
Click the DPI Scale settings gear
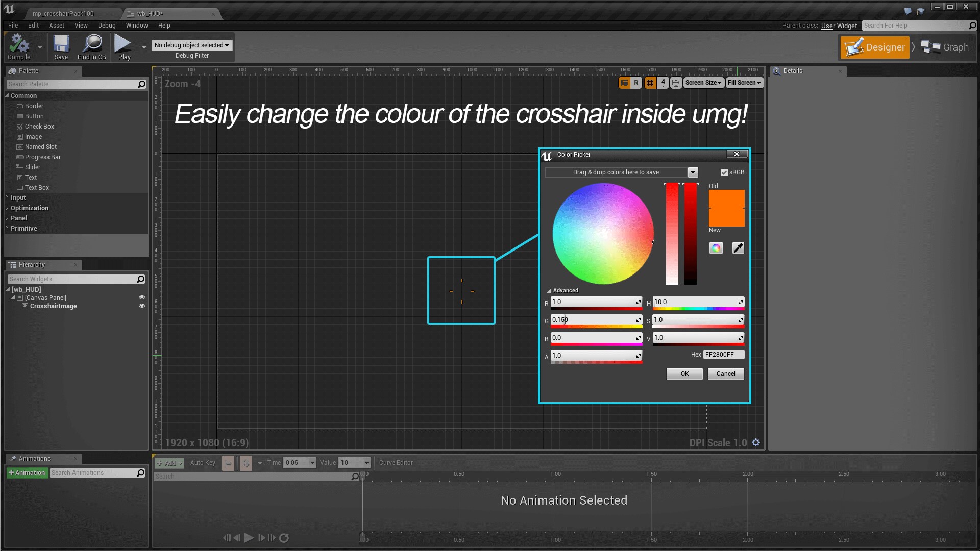tap(756, 443)
